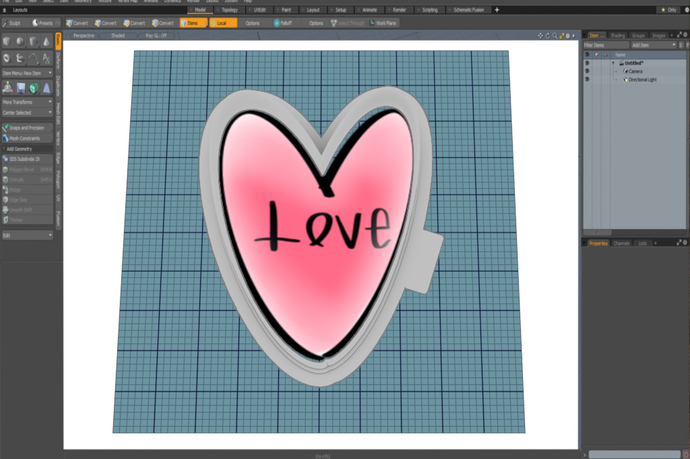Toggle the Falloff button
This screenshot has width=690, height=459.
coord(283,23)
